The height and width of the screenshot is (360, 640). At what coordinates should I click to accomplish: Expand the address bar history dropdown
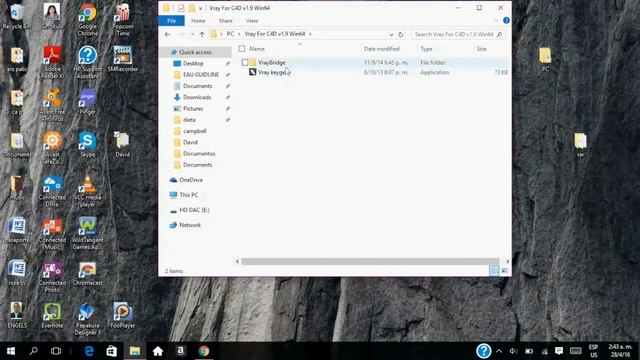391,34
